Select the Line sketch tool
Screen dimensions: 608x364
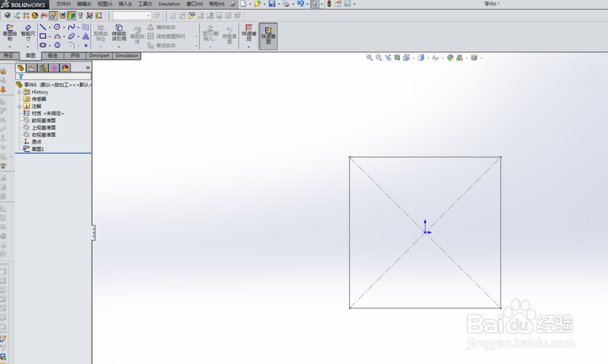coord(43,27)
